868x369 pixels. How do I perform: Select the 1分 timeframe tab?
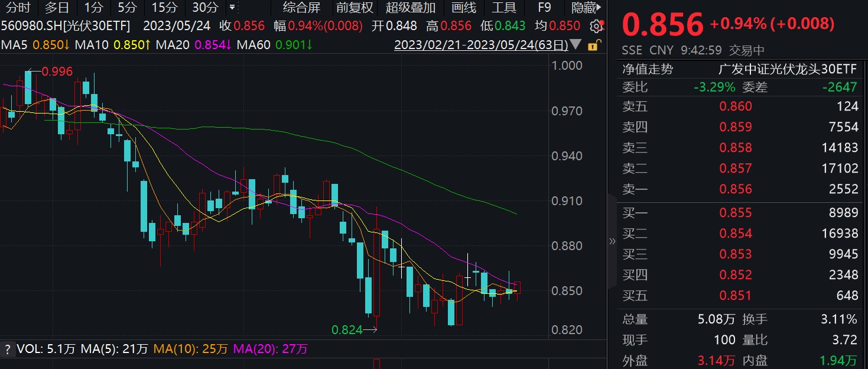(x=93, y=8)
